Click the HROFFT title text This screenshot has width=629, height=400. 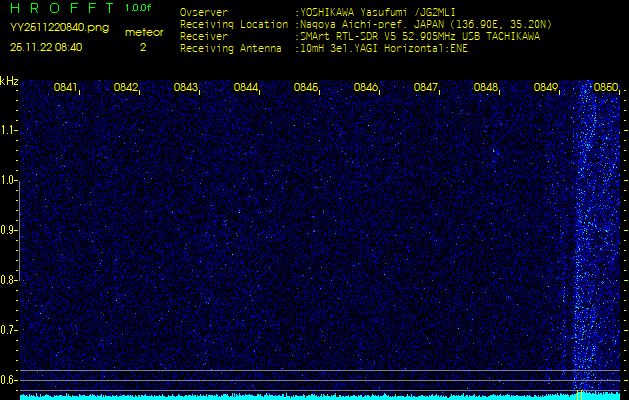[62, 8]
